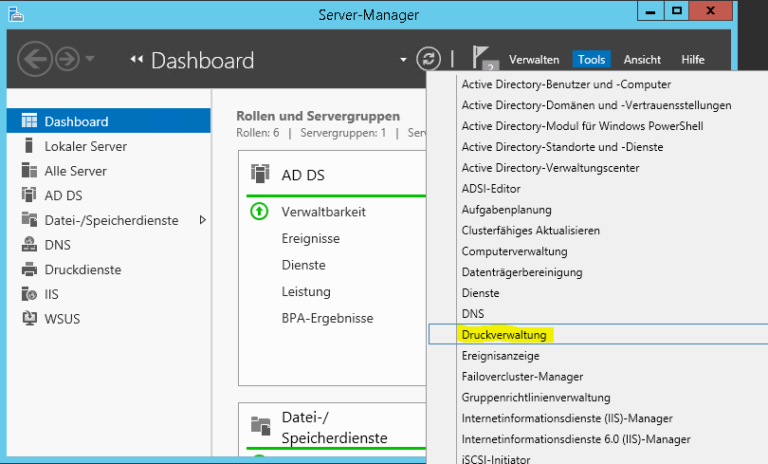Choose Active Directory-Modul für Windows PowerShell
The height and width of the screenshot is (464, 768).
582,126
